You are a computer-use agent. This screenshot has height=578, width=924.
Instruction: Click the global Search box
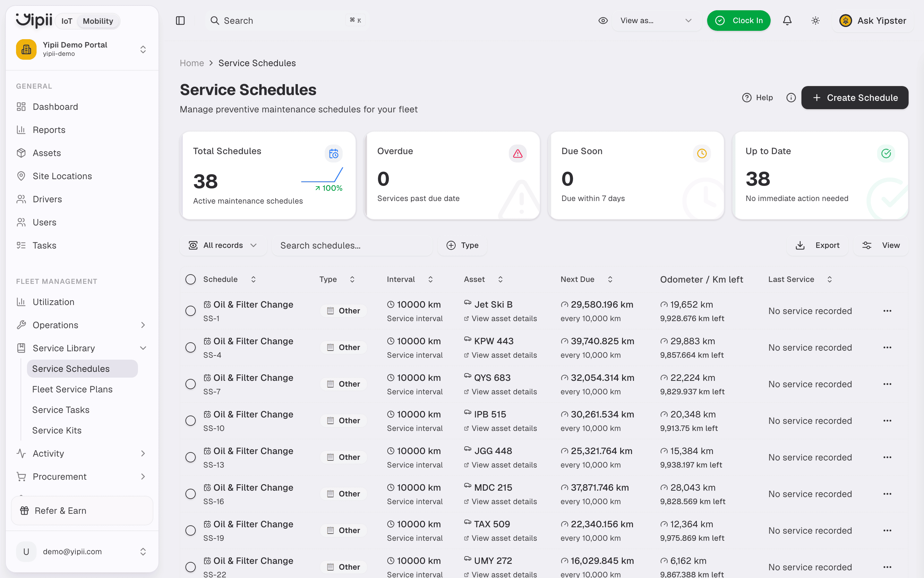pos(287,21)
